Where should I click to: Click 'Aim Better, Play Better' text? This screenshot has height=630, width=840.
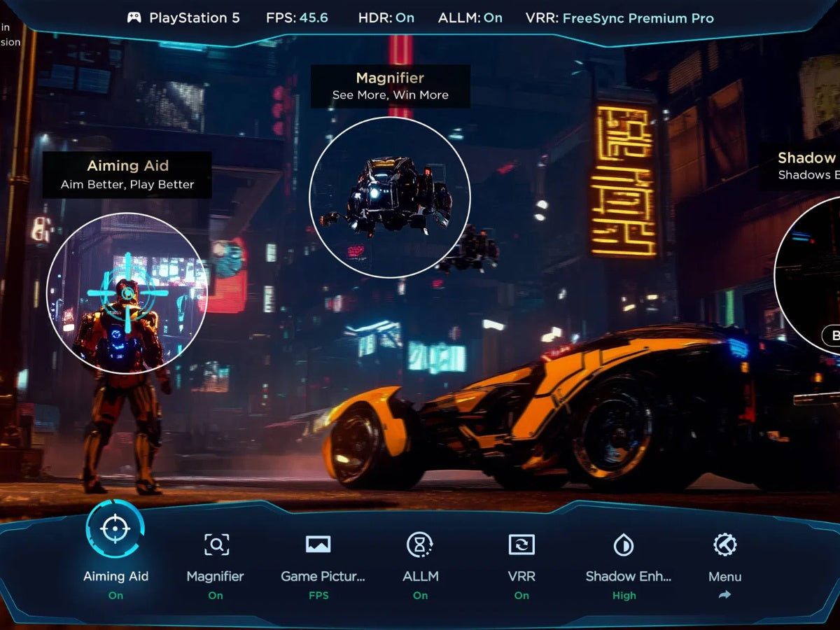pyautogui.click(x=127, y=185)
